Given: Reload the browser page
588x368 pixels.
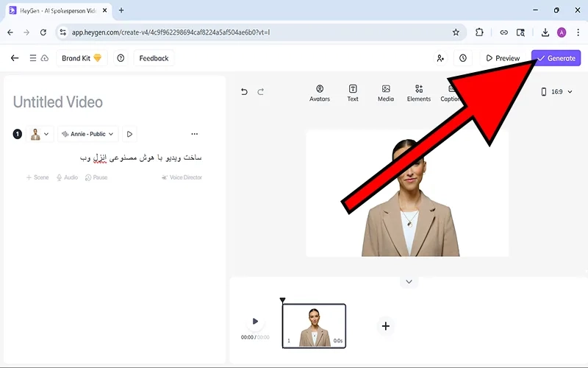Looking at the screenshot, I should (43, 32).
